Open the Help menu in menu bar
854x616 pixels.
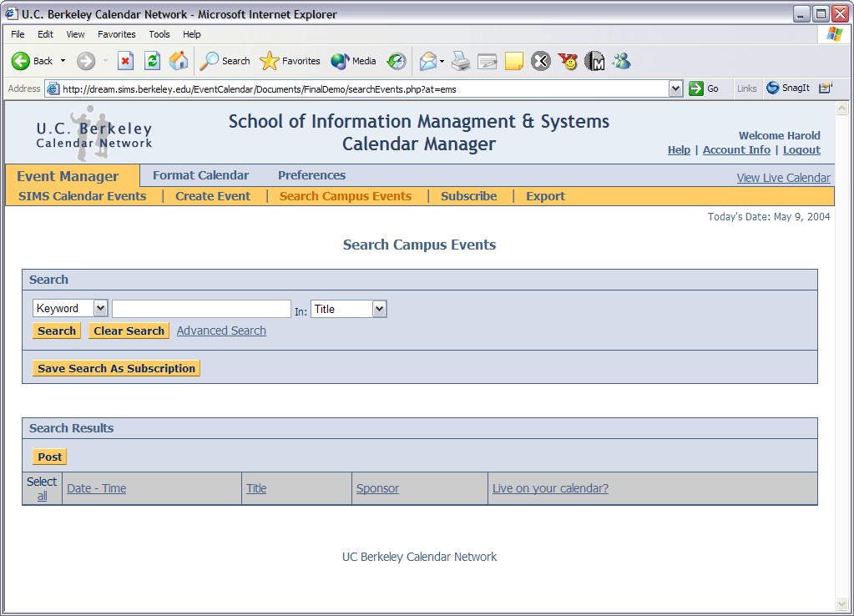(x=192, y=33)
